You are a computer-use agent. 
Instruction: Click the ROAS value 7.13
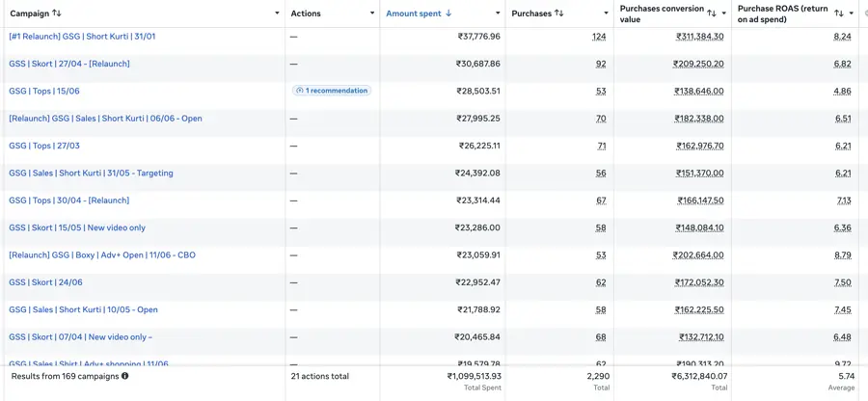pos(844,200)
